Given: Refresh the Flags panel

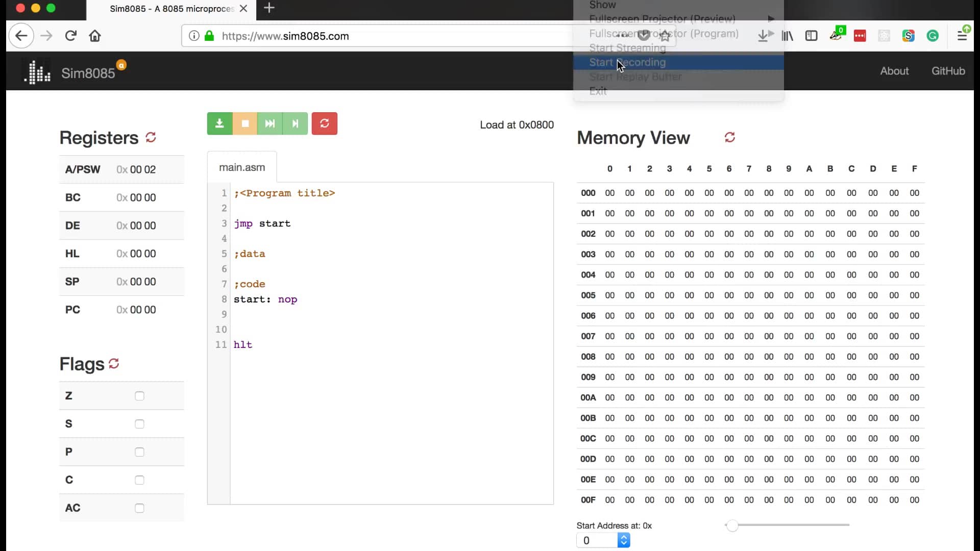Looking at the screenshot, I should point(113,363).
